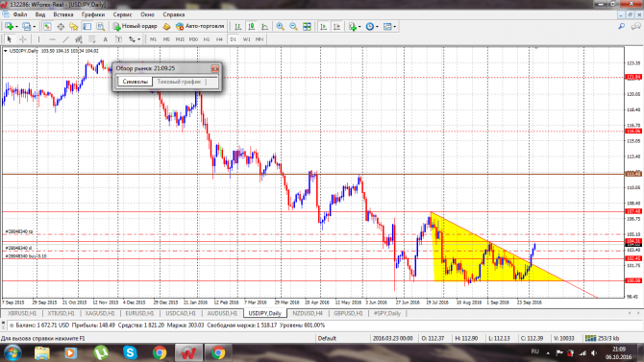Open the Графики menu
The width and height of the screenshot is (644, 362).
click(x=93, y=14)
